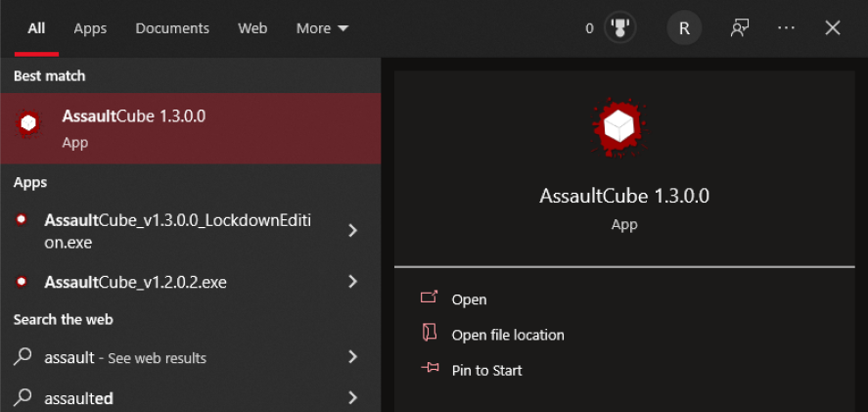
Task: Close the search panel
Action: 833,28
